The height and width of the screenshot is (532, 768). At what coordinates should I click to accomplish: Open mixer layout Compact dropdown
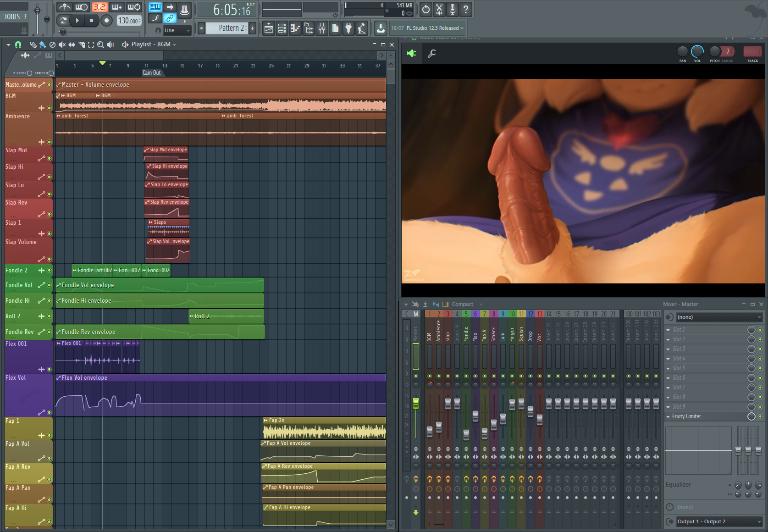point(467,304)
